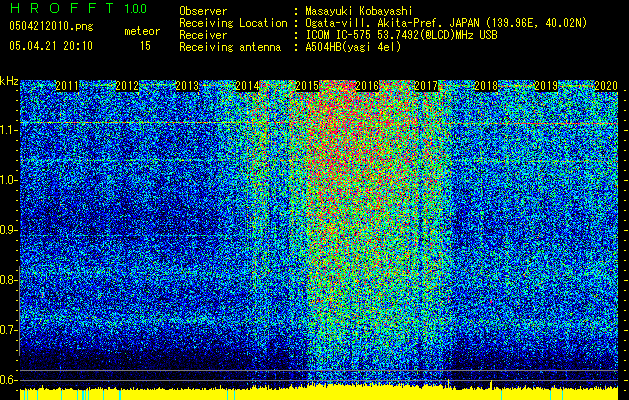Click the 1.1 kHz axis label

8,130
